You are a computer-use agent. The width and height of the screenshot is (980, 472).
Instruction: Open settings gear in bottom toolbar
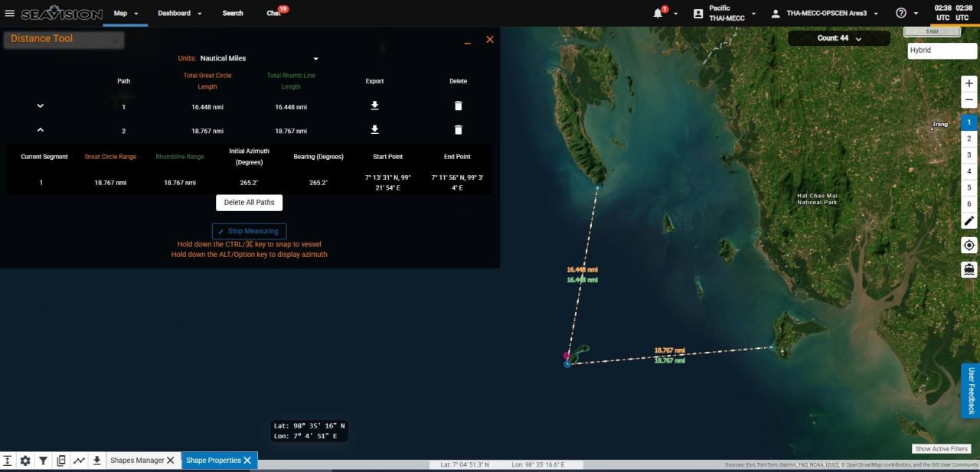(25, 461)
